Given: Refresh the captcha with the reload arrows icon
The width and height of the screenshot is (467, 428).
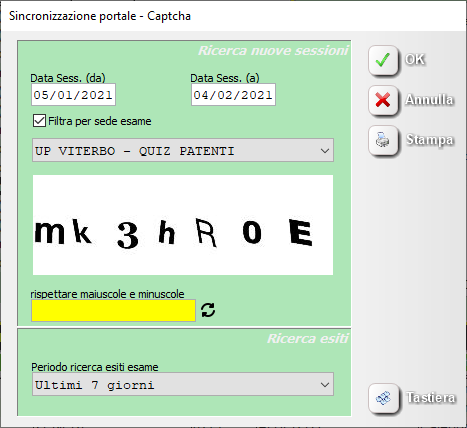Looking at the screenshot, I should [x=208, y=310].
